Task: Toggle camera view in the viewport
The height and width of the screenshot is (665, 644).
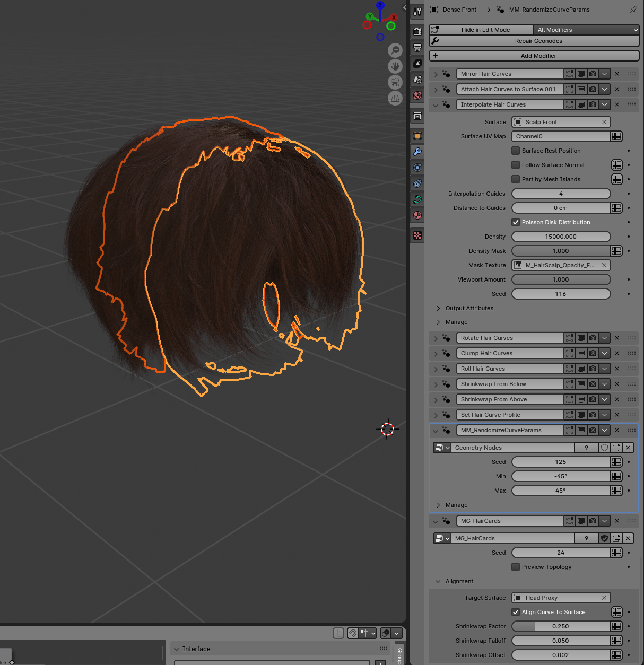Action: [395, 82]
